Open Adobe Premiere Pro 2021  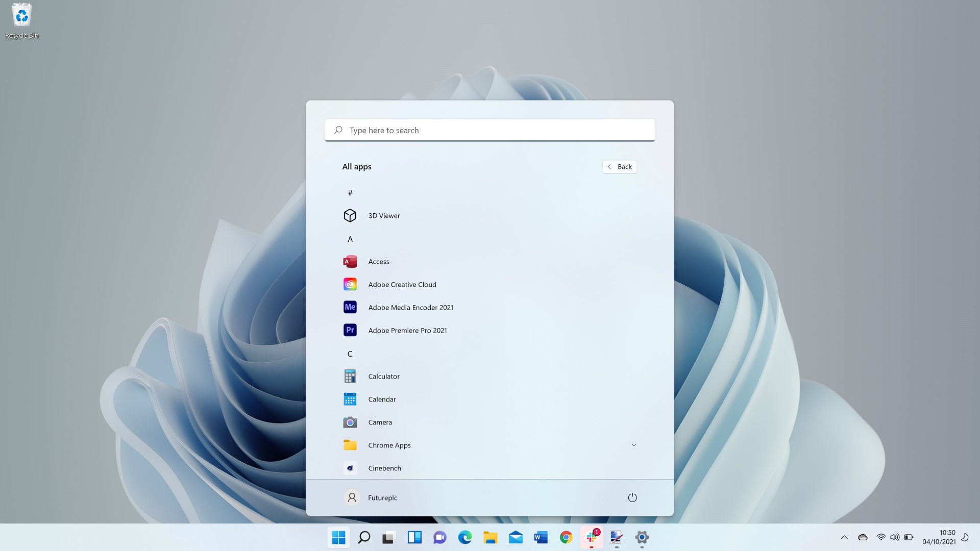[x=407, y=330]
